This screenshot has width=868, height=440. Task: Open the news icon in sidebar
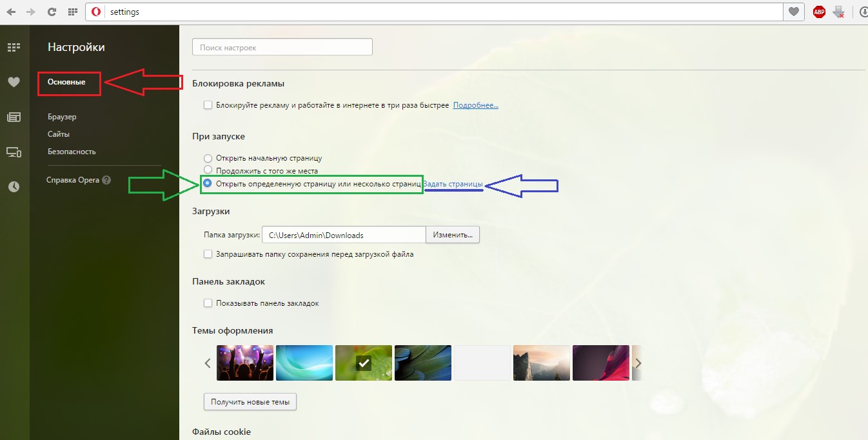coord(14,117)
